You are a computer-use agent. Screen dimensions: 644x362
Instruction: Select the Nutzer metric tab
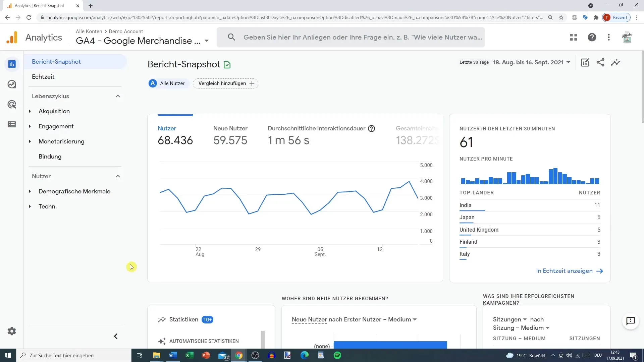pos(175,136)
